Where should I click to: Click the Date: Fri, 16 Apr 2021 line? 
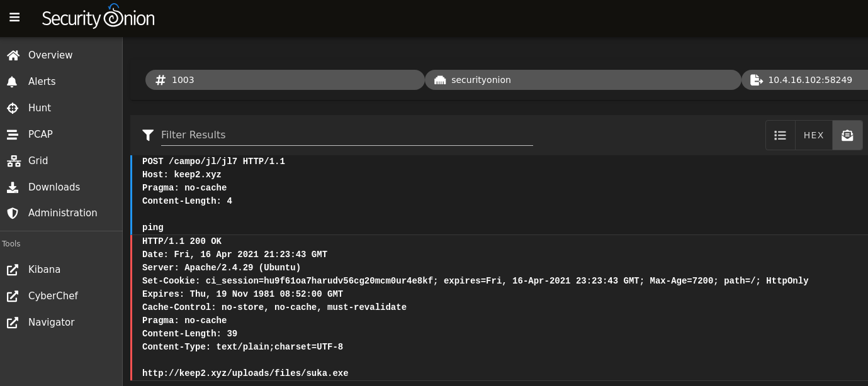[x=235, y=255]
